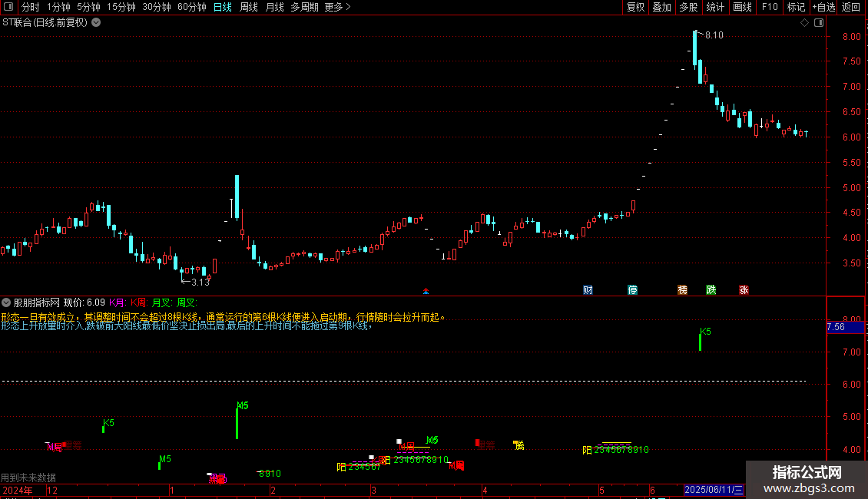868x499 pixels.
Task: Toggle the left side panel icon
Action: click(8, 7)
